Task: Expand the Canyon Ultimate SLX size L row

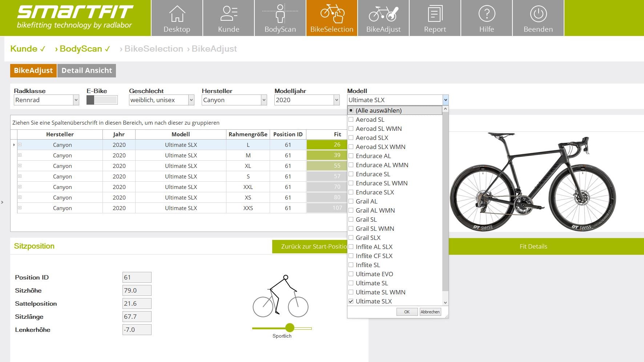Action: [x=20, y=145]
